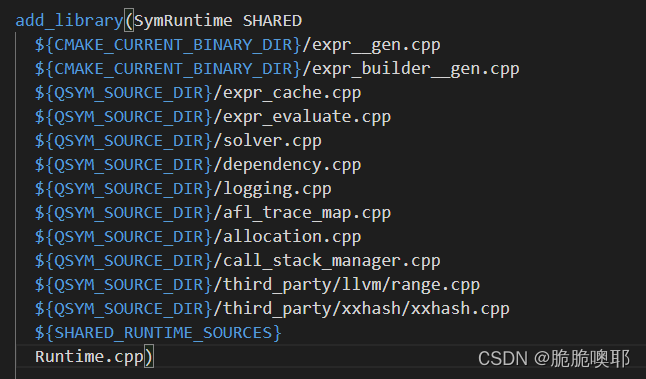
Task: Click the dependency.cpp line
Action: click(198, 164)
